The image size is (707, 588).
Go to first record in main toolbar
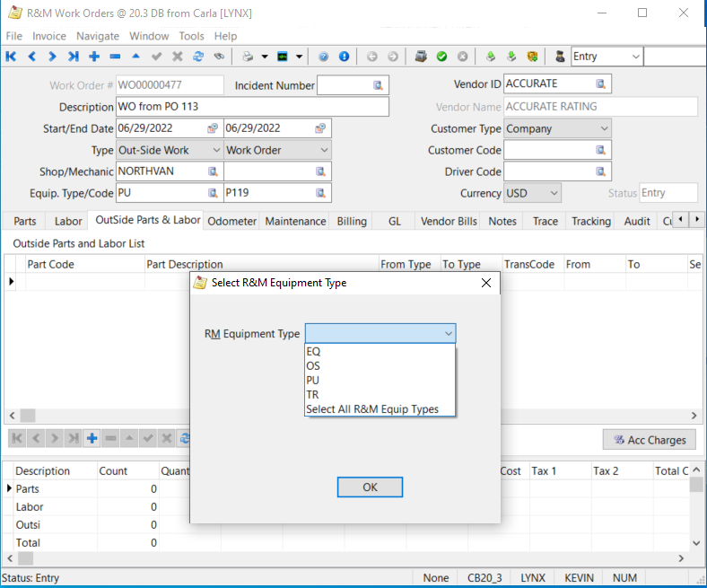pyautogui.click(x=12, y=57)
